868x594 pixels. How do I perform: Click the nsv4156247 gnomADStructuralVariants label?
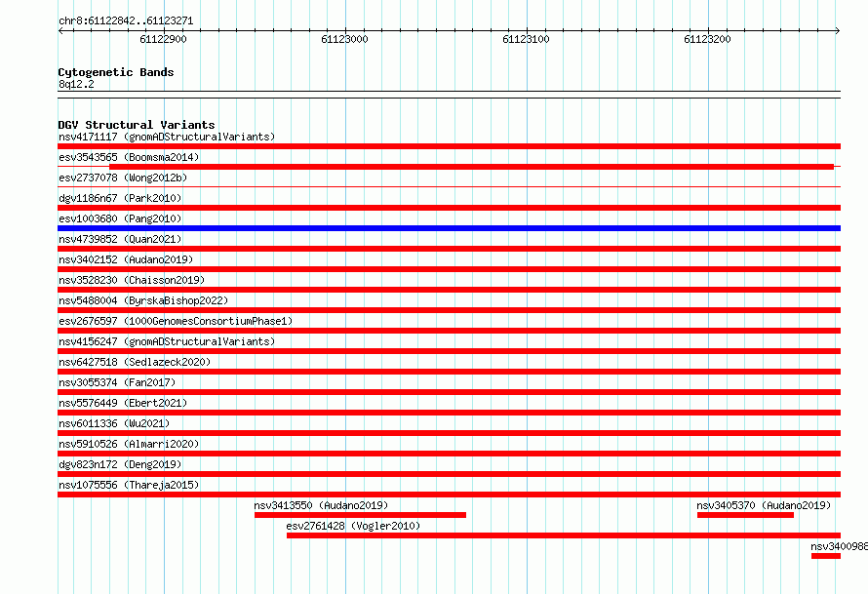pyautogui.click(x=167, y=341)
